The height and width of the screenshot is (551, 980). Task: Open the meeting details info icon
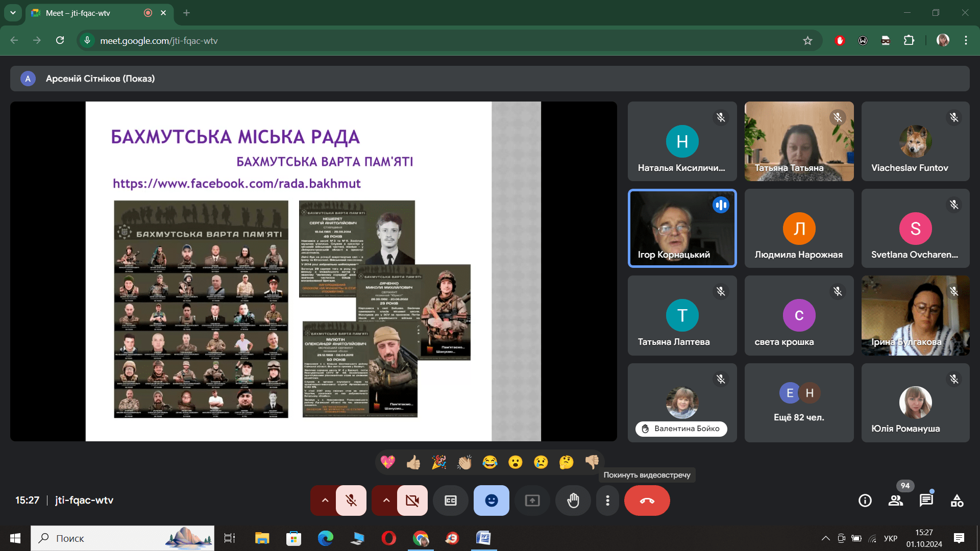(865, 500)
